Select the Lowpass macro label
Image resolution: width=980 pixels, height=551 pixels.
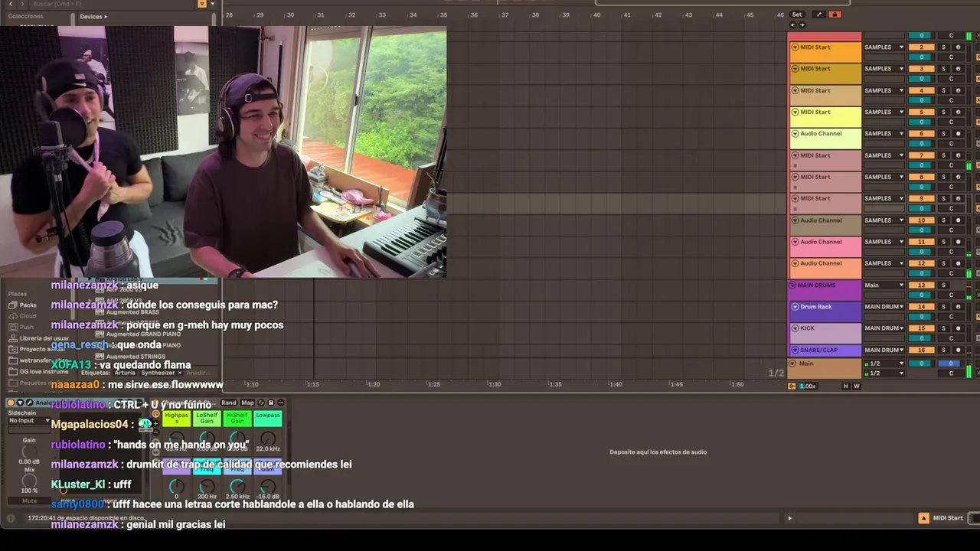click(x=268, y=418)
